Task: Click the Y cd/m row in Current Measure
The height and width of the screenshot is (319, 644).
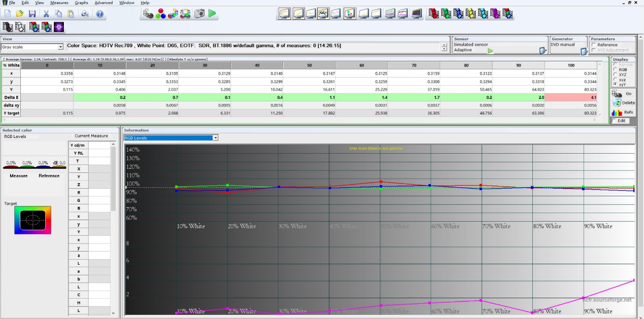Action: (x=89, y=145)
